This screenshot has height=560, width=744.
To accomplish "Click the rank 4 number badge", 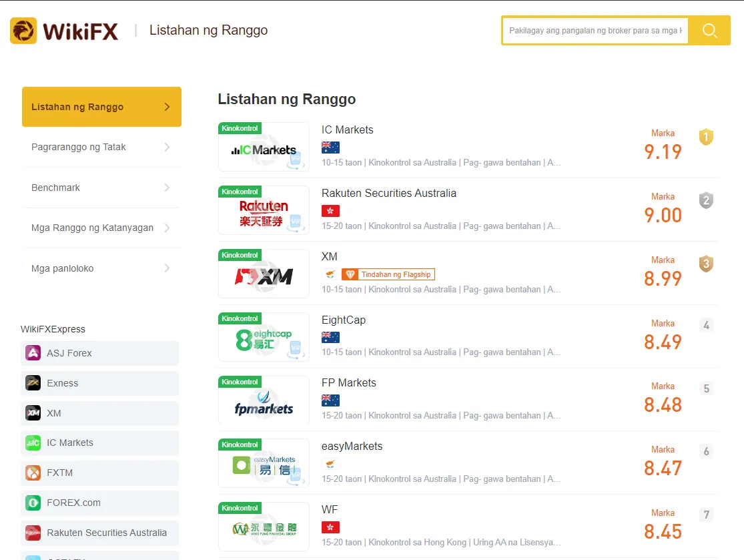I will click(x=706, y=325).
